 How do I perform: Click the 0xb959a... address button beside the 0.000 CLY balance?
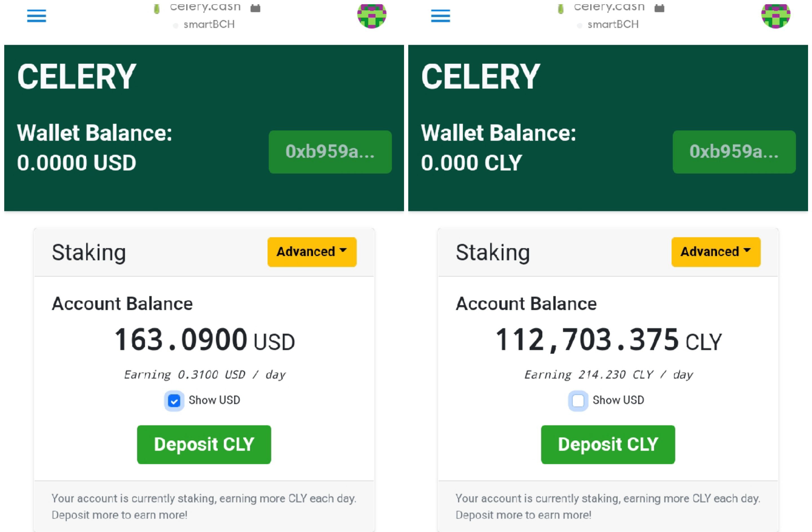pyautogui.click(x=734, y=152)
